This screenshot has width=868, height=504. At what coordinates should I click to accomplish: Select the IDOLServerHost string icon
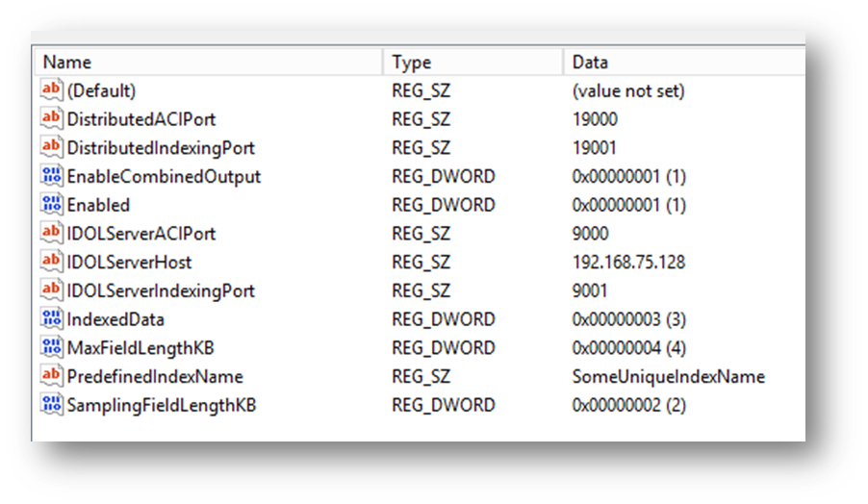point(51,262)
